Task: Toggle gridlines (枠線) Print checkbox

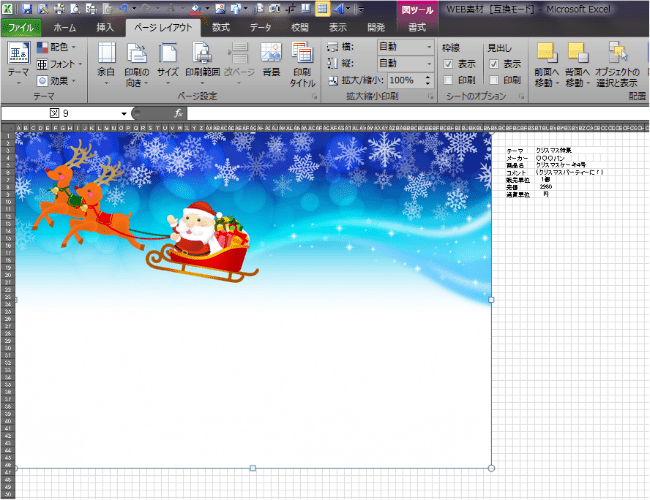Action: pos(448,80)
